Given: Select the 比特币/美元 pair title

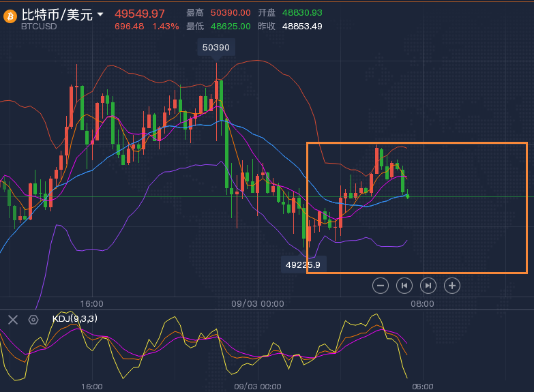Looking at the screenshot, I should [57, 14].
